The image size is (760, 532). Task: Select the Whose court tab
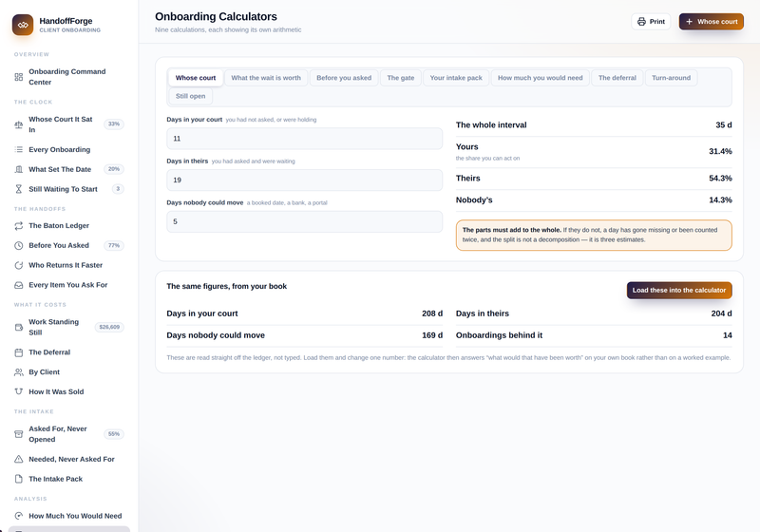[196, 78]
